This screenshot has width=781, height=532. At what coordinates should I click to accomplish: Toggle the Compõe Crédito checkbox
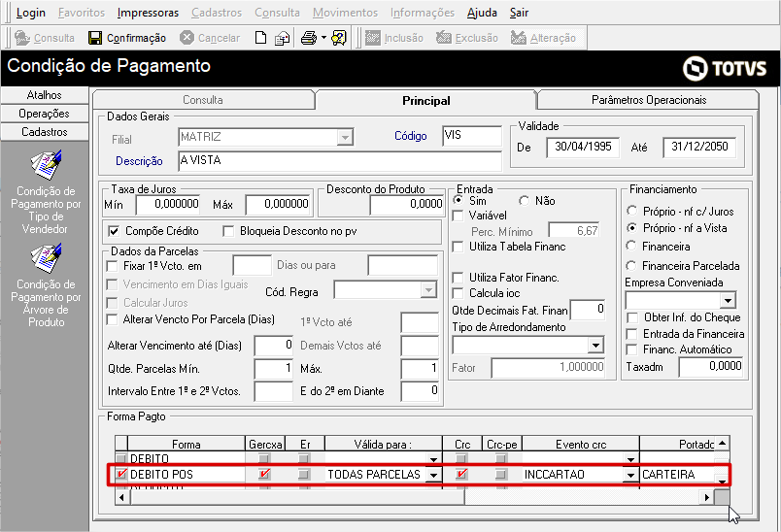pyautogui.click(x=113, y=231)
